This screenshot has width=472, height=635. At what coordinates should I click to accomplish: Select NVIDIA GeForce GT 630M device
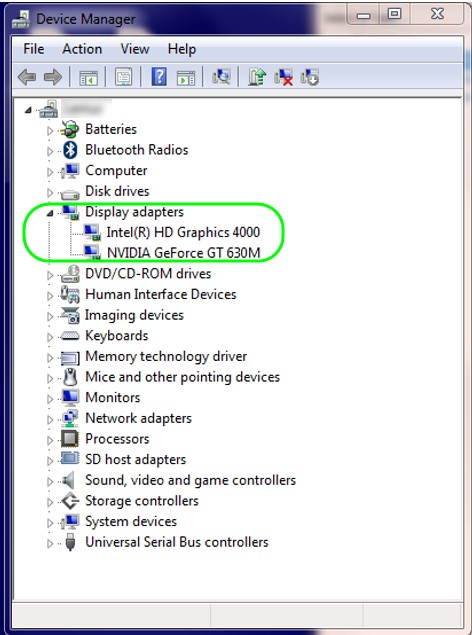coord(183,253)
